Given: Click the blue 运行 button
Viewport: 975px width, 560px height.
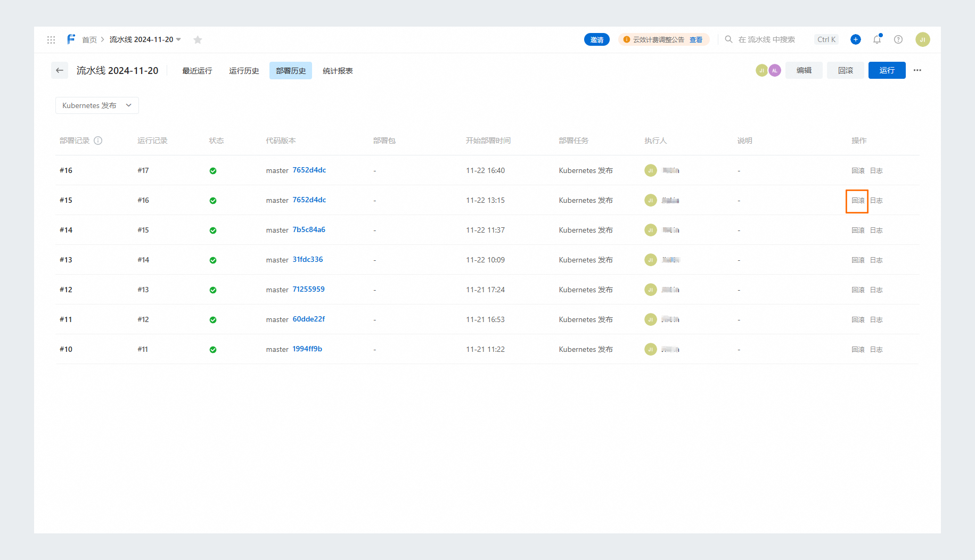Looking at the screenshot, I should point(887,70).
